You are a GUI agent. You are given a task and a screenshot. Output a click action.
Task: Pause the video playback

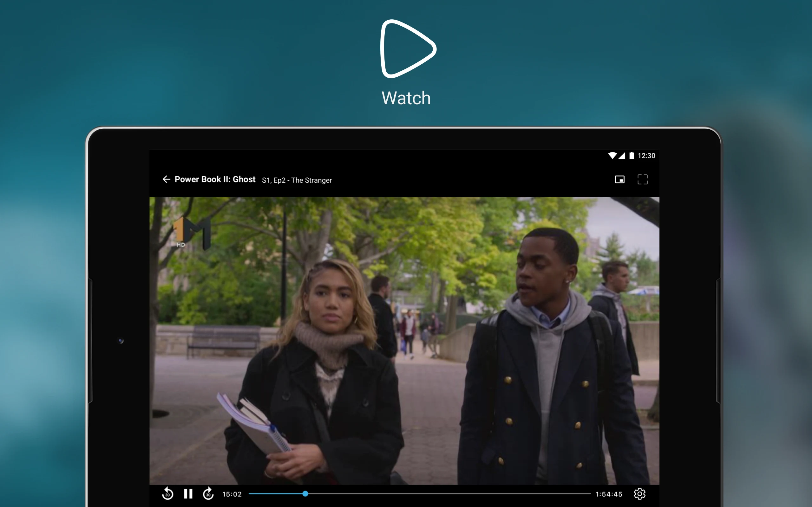(188, 494)
